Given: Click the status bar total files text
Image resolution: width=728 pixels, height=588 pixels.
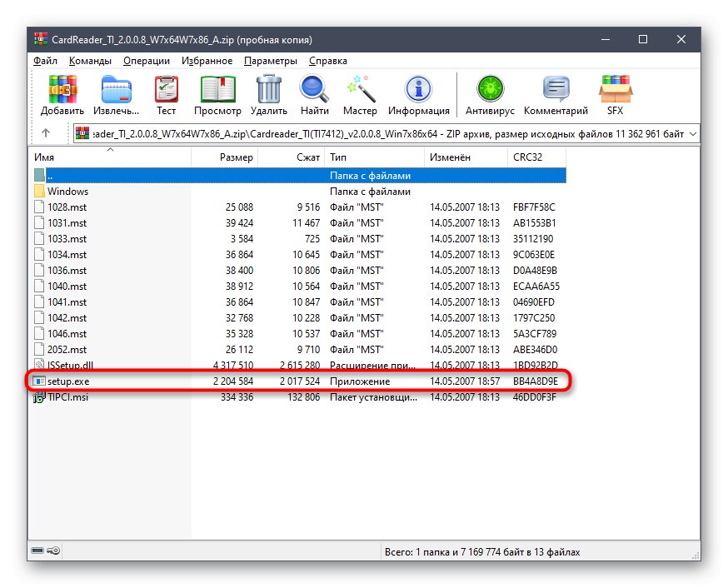Looking at the screenshot, I should pos(482,552).
